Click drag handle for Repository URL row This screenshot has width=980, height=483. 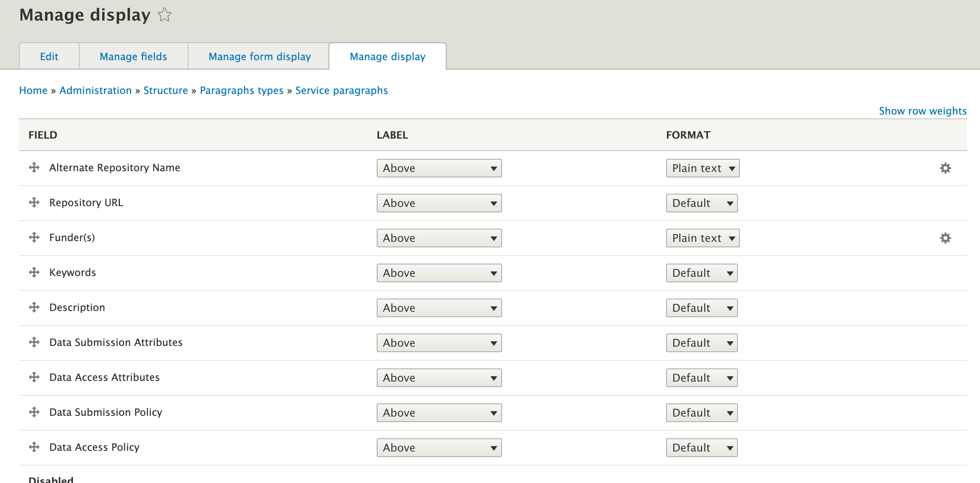(x=34, y=203)
